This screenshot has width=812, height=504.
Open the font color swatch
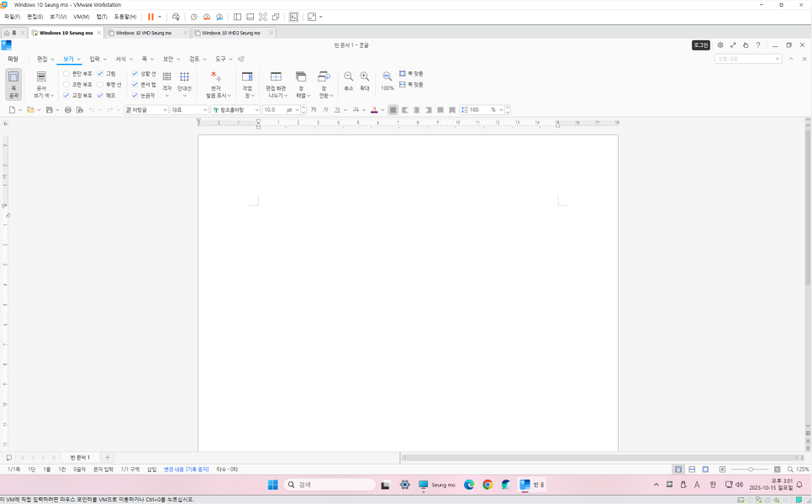click(373, 109)
